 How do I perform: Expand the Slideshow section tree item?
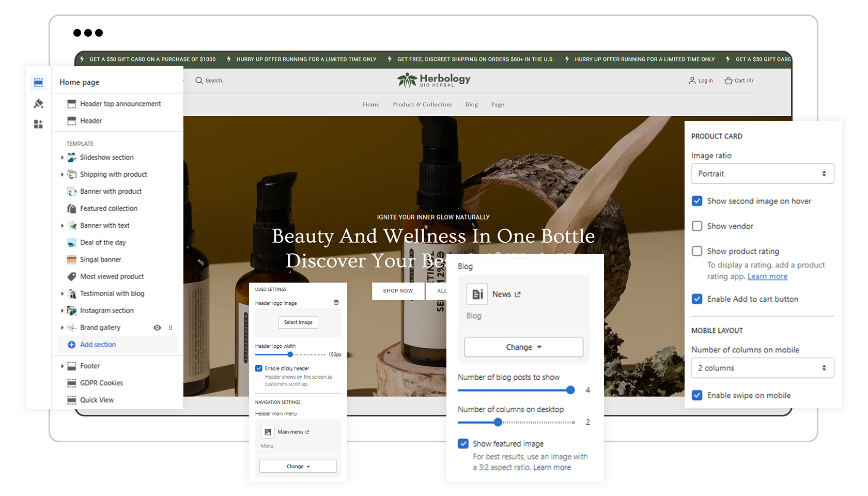click(x=63, y=158)
